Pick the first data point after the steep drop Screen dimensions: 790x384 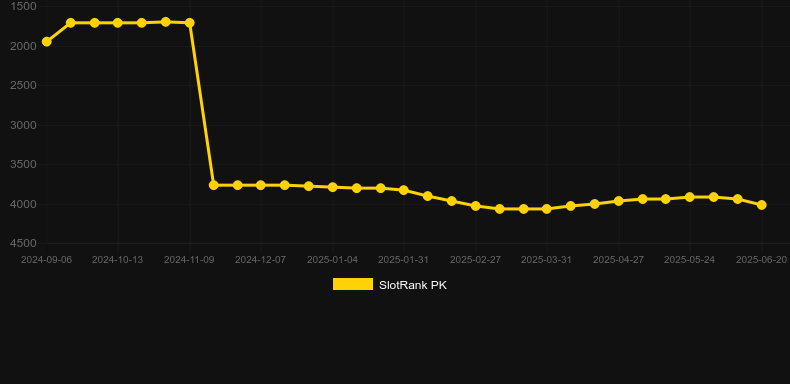pos(214,185)
